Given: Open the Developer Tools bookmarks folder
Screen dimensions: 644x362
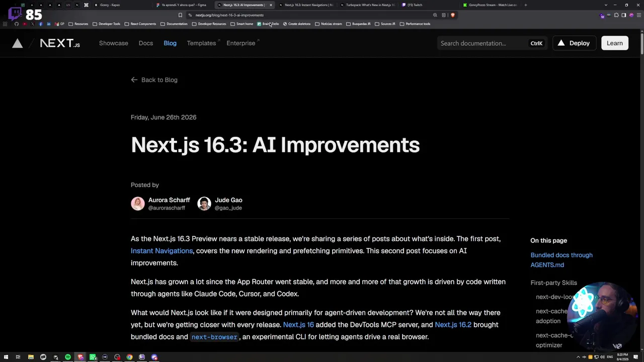Looking at the screenshot, I should pos(107,24).
